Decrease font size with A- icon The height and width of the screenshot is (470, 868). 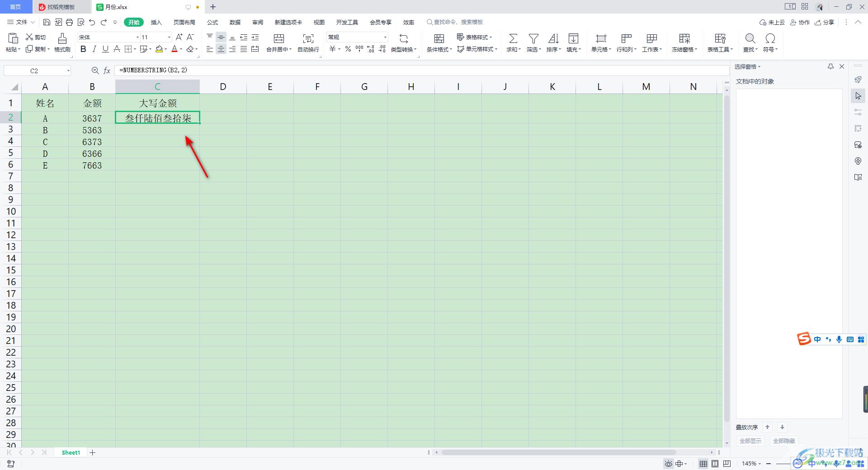pyautogui.click(x=190, y=37)
